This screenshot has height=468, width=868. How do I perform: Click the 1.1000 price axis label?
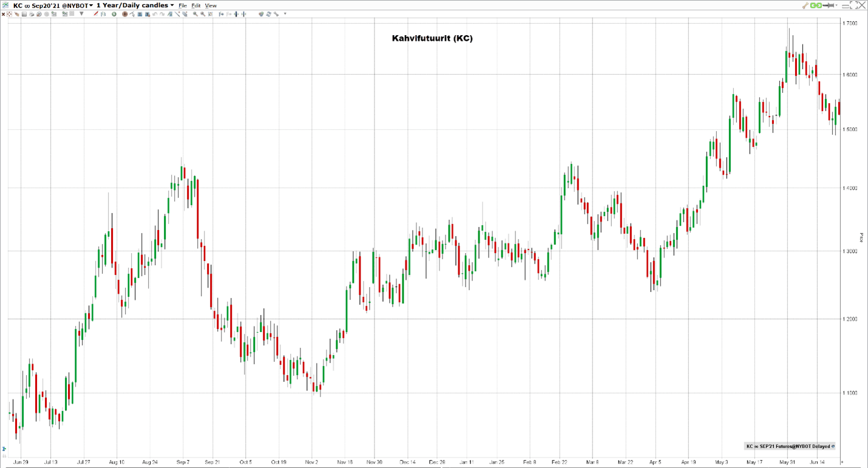(x=850, y=393)
